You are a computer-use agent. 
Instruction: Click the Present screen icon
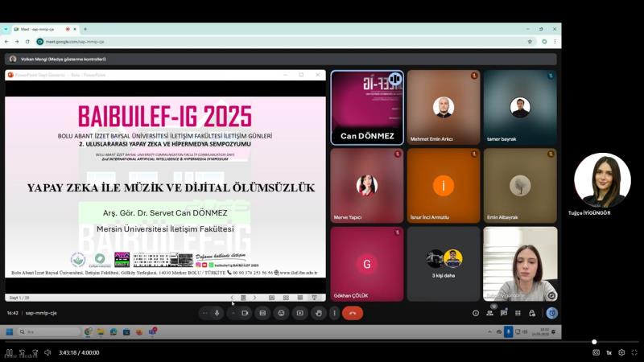coord(299,313)
